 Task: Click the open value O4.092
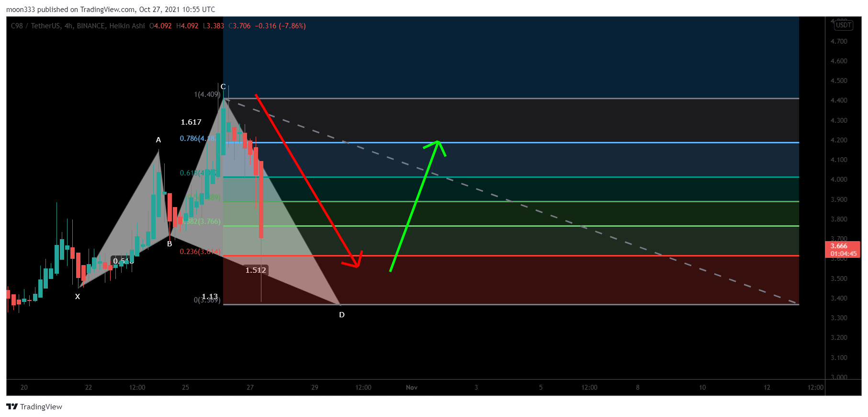160,26
